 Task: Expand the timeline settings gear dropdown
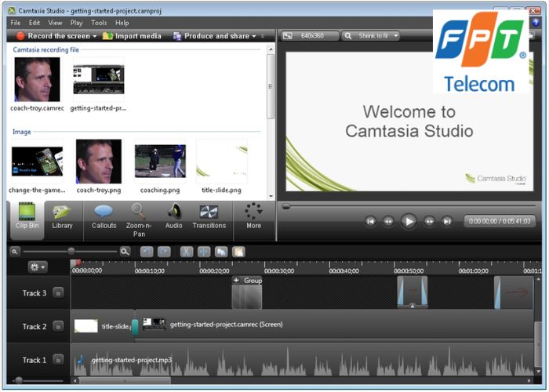coord(37,267)
